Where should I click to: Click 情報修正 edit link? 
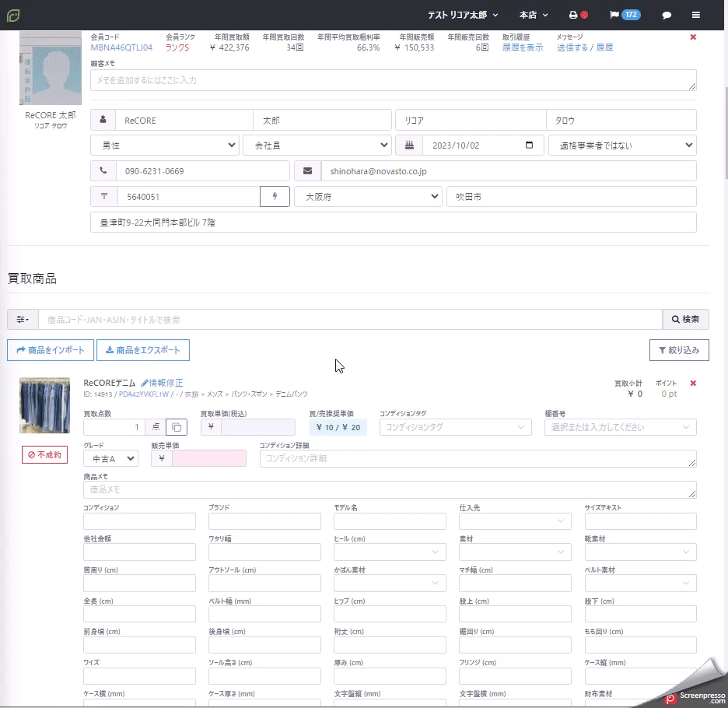pyautogui.click(x=162, y=383)
